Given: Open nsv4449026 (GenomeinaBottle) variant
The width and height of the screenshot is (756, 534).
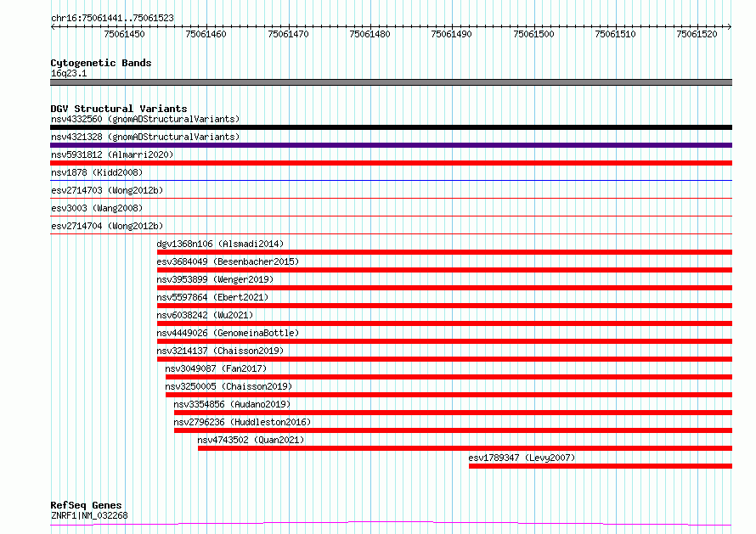Looking at the screenshot, I should 228,333.
